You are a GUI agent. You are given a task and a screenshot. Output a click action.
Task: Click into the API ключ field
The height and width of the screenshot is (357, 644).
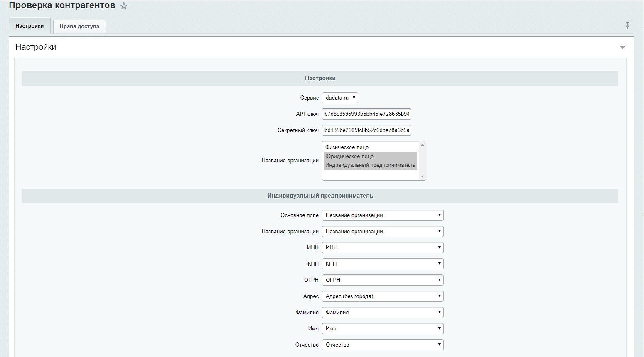366,114
